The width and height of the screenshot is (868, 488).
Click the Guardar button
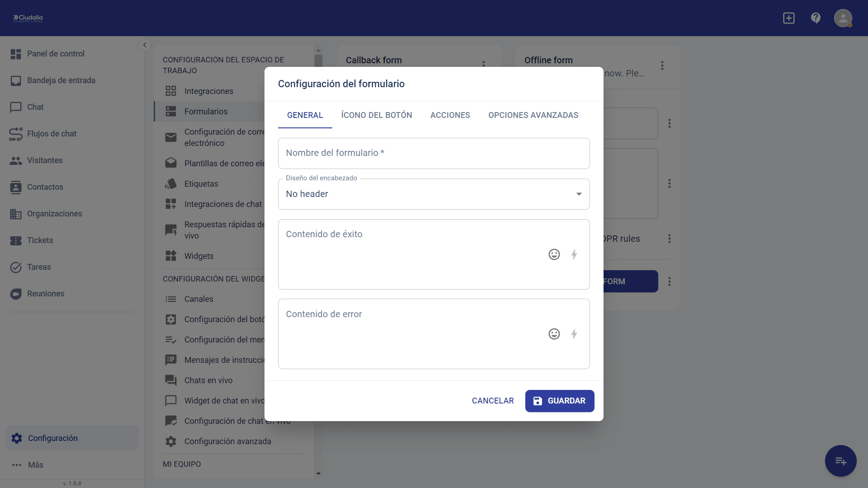(559, 401)
